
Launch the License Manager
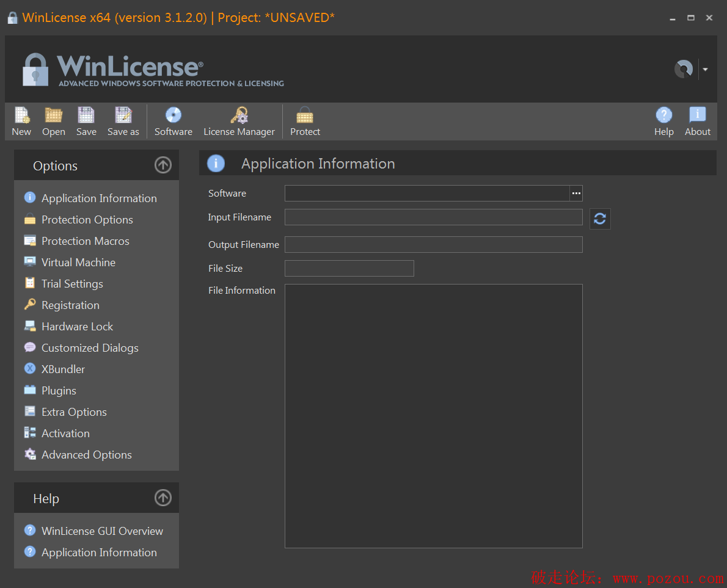click(x=239, y=122)
